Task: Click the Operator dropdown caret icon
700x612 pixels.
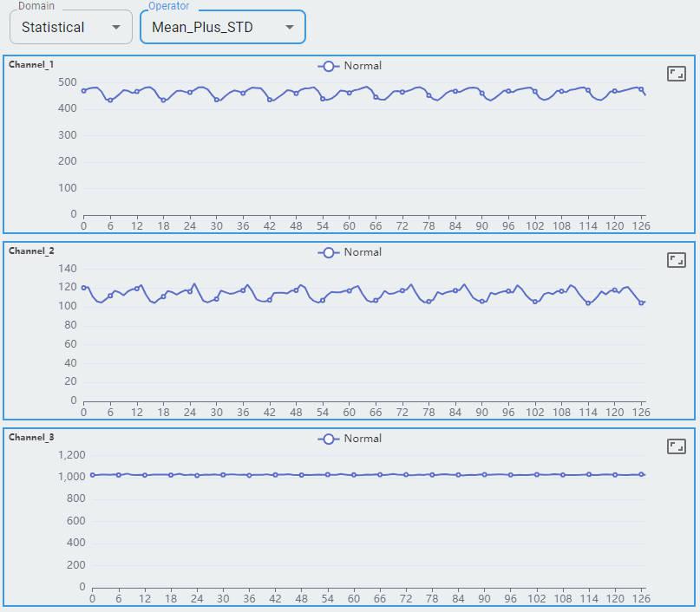Action: [290, 27]
